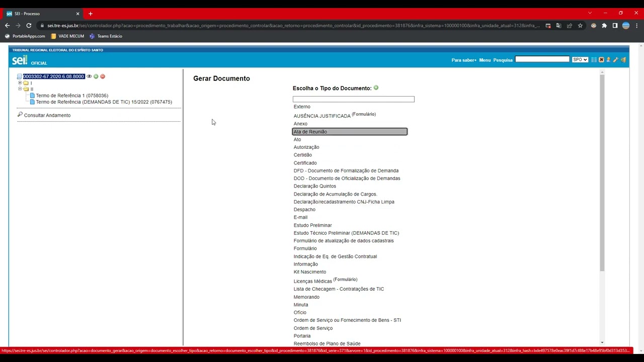644x362 pixels.
Task: Select Kit Nascimento document type
Action: (310, 272)
